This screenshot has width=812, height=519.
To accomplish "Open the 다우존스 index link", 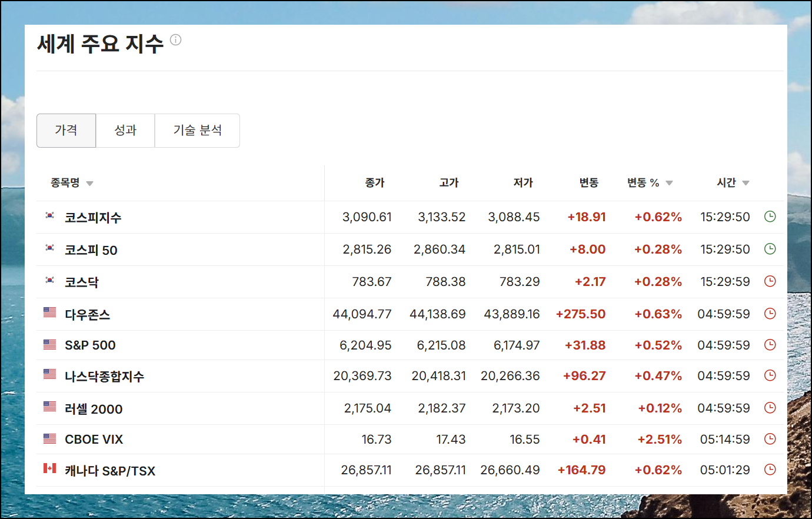I will point(87,315).
